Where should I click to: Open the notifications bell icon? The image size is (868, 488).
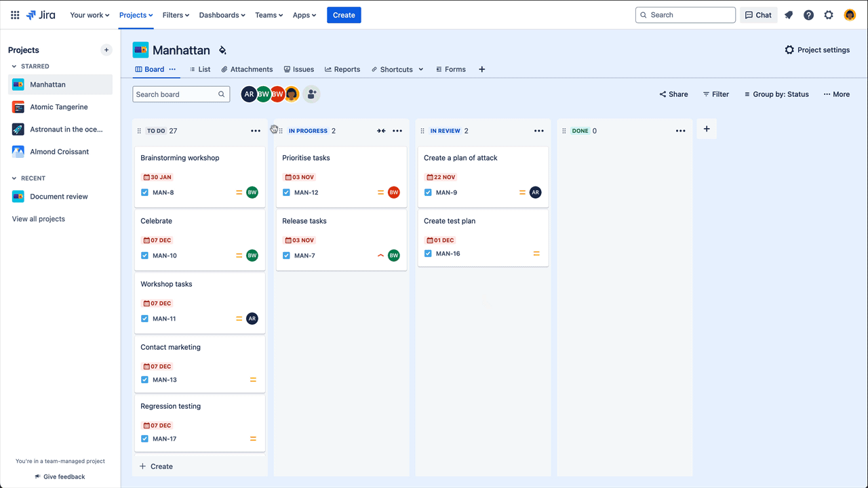(x=789, y=15)
